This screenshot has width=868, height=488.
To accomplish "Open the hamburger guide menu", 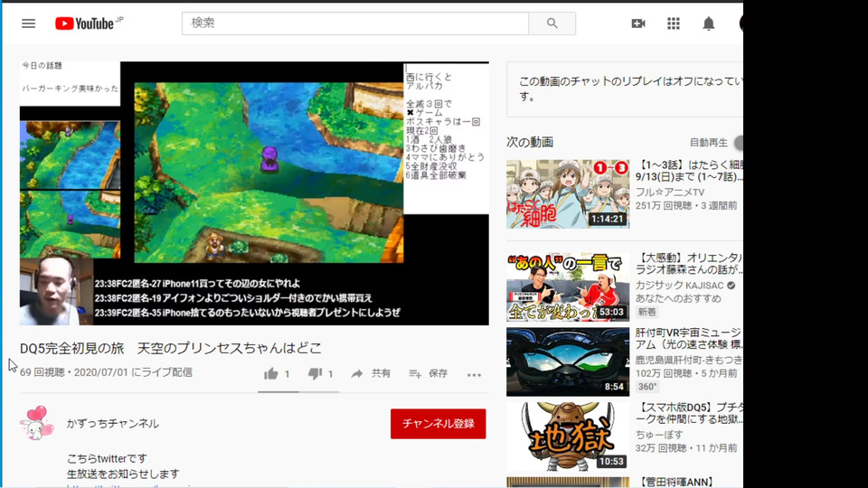I will (x=28, y=23).
